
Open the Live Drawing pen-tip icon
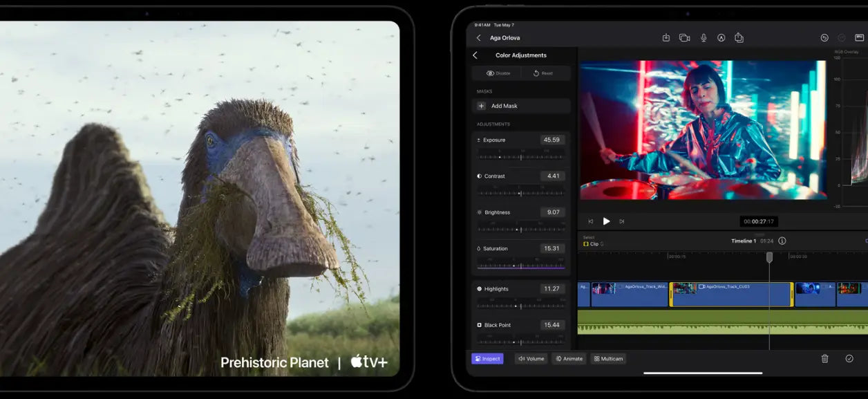pyautogui.click(x=721, y=38)
